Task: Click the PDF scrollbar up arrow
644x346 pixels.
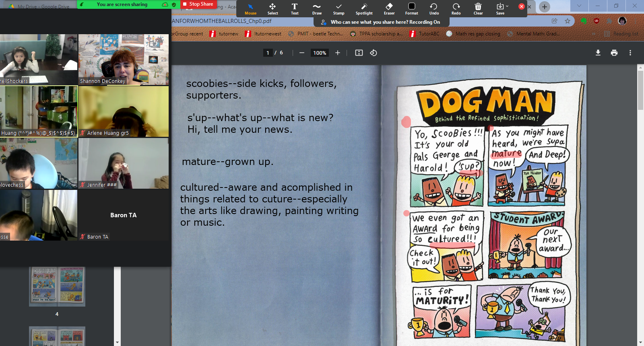Action: [x=640, y=68]
